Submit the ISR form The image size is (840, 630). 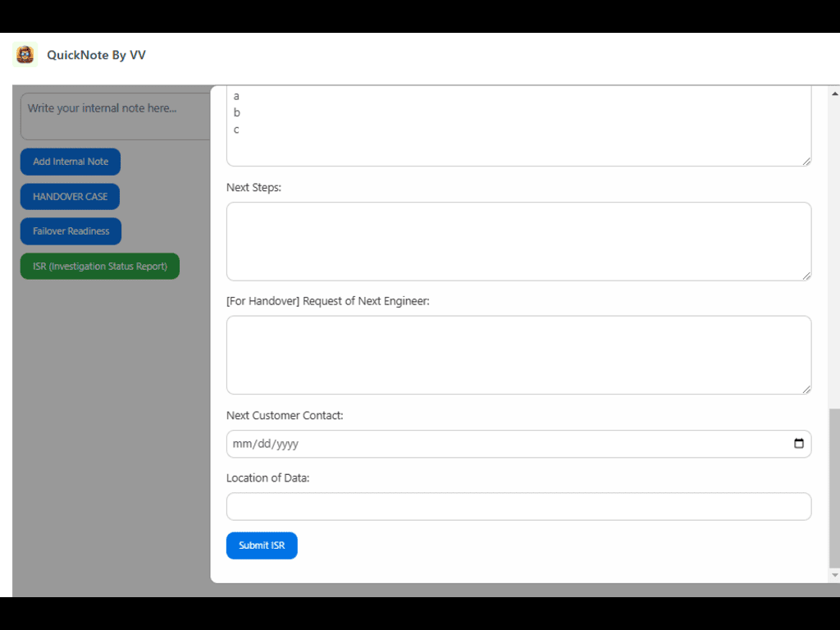coord(262,546)
